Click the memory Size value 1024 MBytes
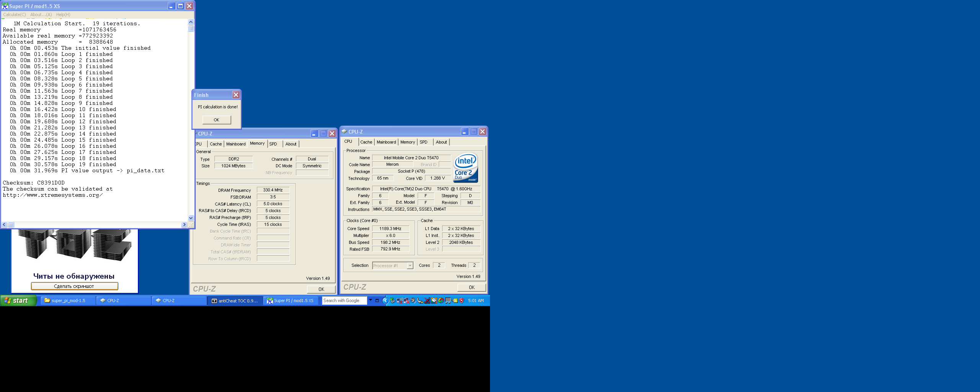The height and width of the screenshot is (392, 980). click(x=234, y=166)
